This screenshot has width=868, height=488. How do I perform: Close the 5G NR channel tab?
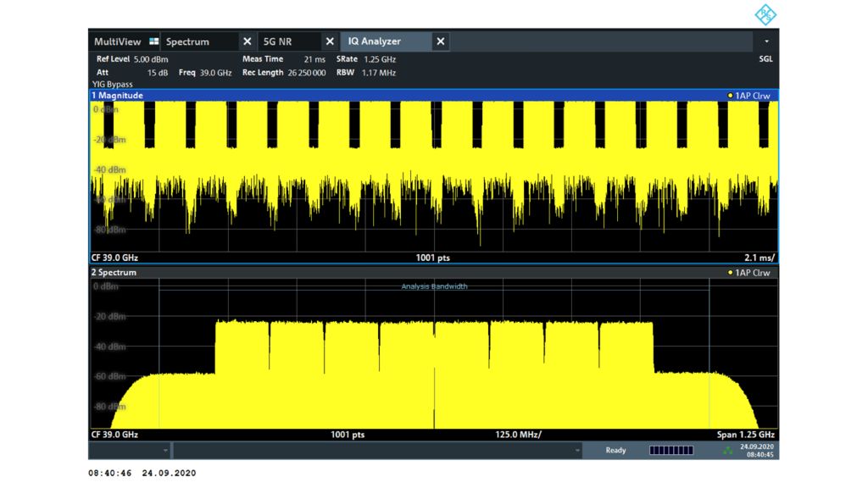point(330,42)
